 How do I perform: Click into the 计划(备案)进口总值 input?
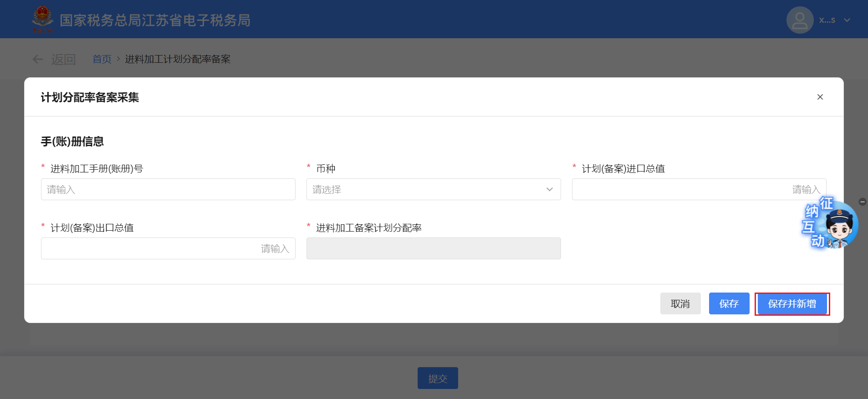coord(683,189)
